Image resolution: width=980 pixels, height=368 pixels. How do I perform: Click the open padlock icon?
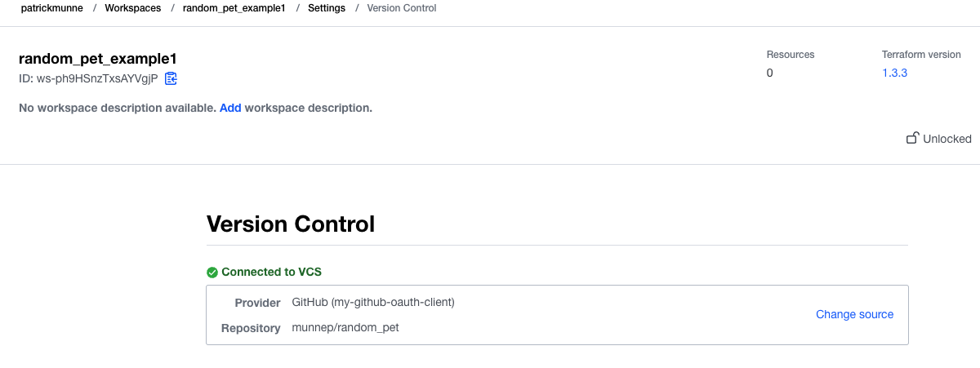913,139
